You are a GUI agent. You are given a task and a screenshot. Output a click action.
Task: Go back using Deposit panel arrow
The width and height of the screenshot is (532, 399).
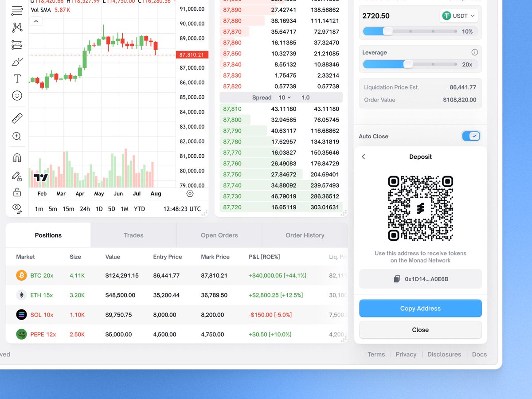click(364, 156)
